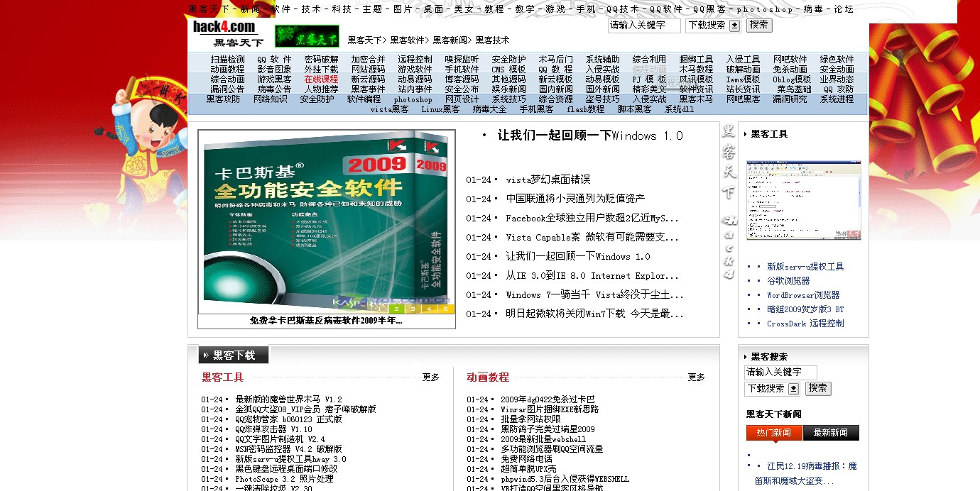
Task: Open photoshop in the top menu
Action: pos(765,9)
